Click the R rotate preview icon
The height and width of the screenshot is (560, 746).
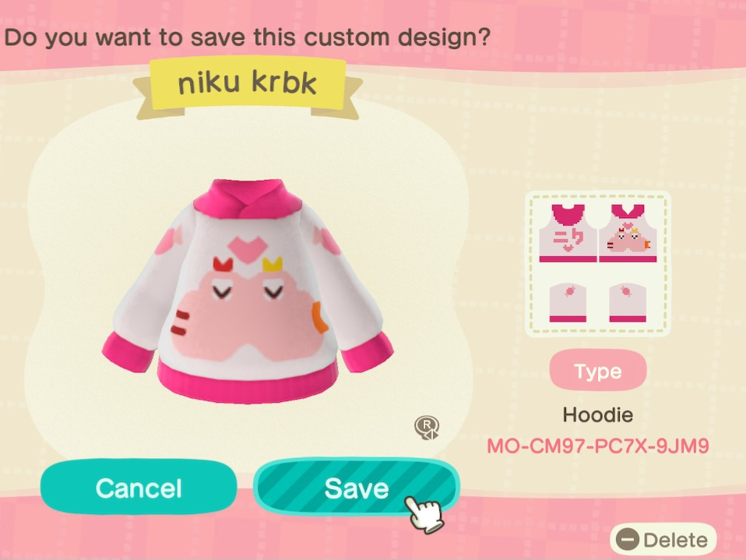(427, 428)
